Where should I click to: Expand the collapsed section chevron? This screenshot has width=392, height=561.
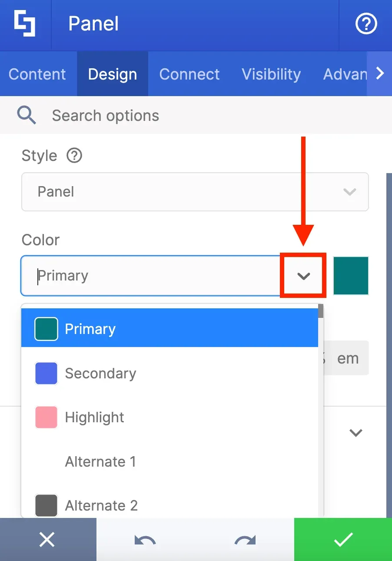coord(356,433)
